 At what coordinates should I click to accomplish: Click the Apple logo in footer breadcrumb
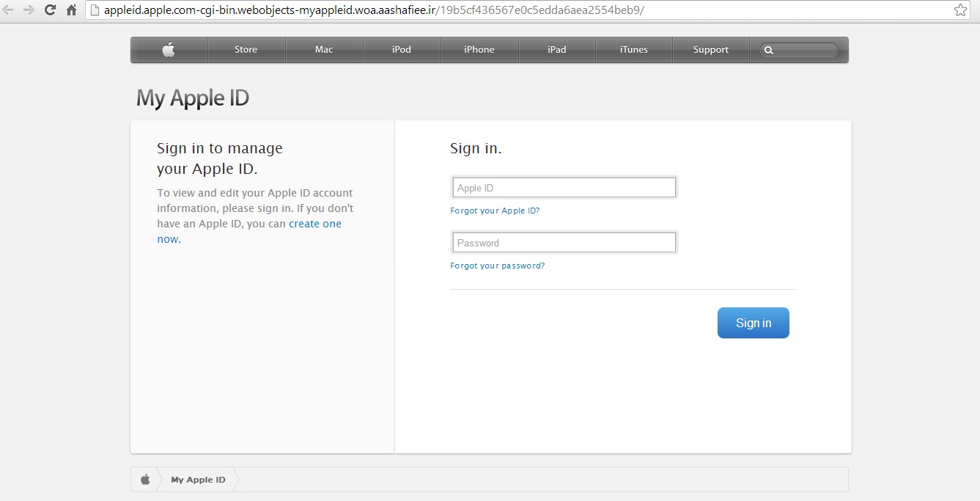pos(145,480)
